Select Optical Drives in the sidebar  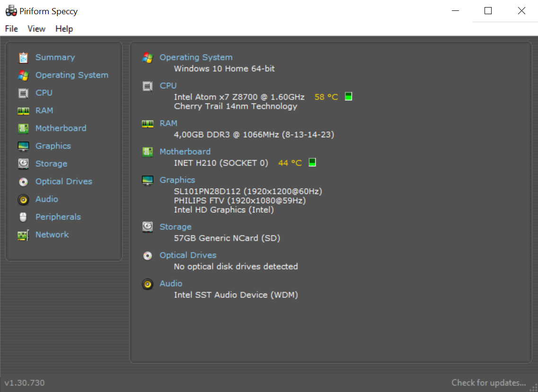64,182
